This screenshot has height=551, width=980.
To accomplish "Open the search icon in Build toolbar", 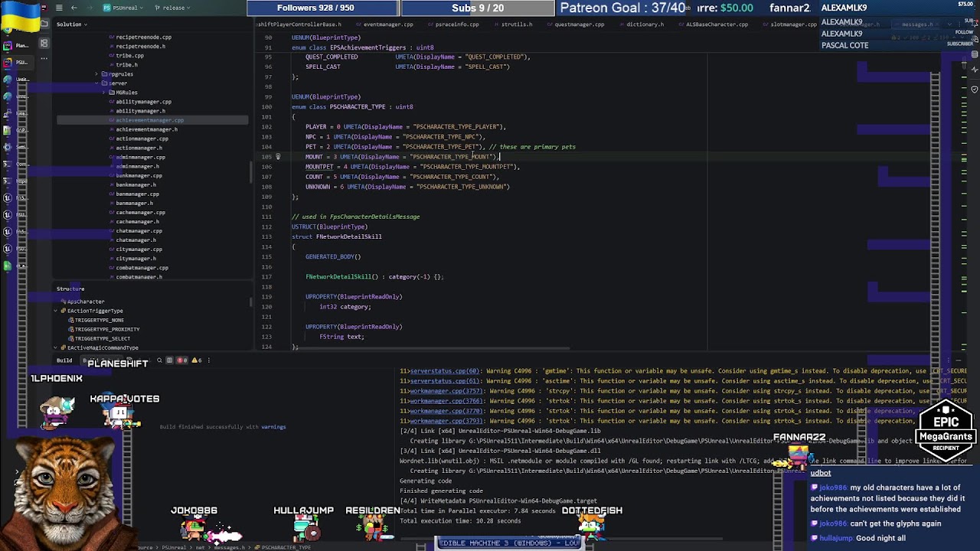I will (159, 360).
